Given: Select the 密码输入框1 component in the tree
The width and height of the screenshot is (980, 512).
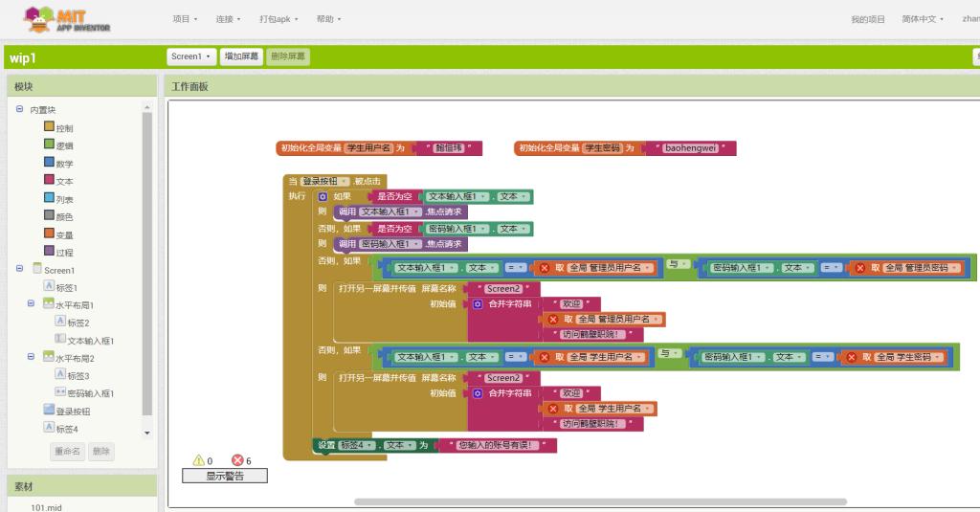Looking at the screenshot, I should coord(91,393).
